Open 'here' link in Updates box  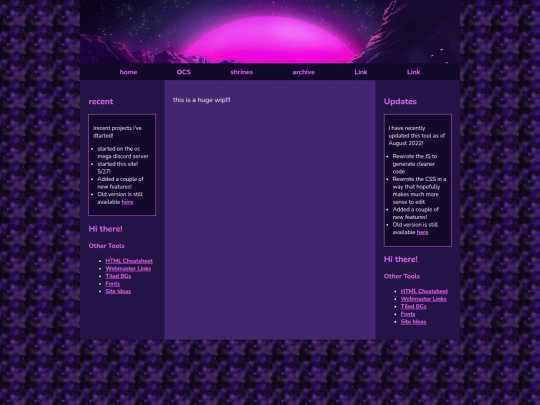point(422,232)
